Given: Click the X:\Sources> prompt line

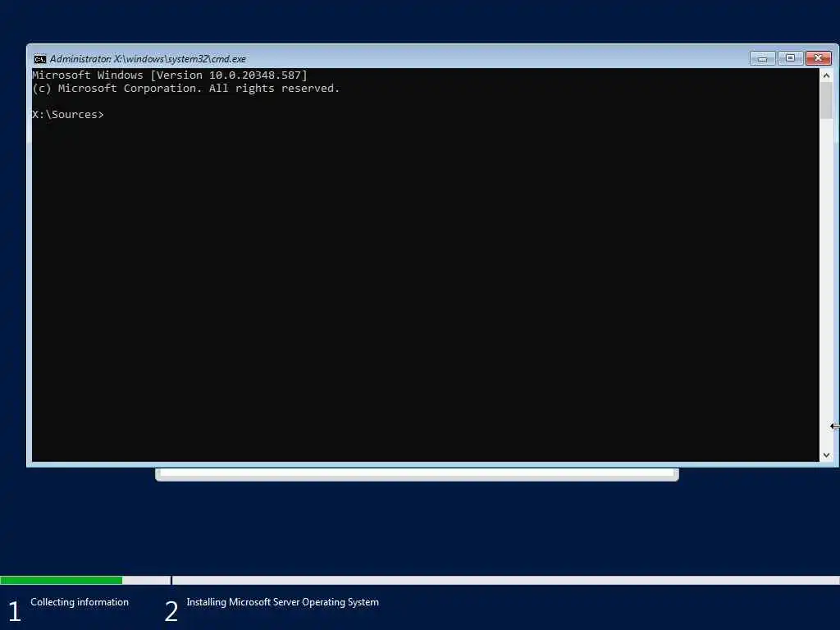Looking at the screenshot, I should tap(68, 115).
